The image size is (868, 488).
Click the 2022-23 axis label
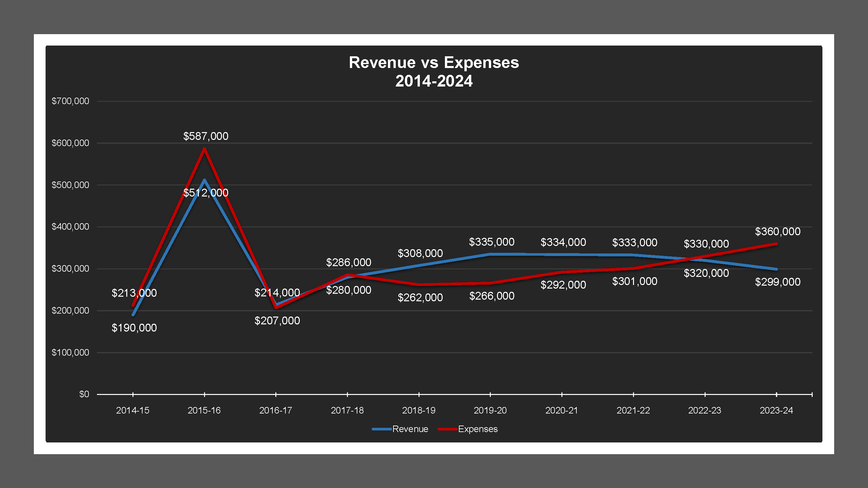tap(705, 411)
